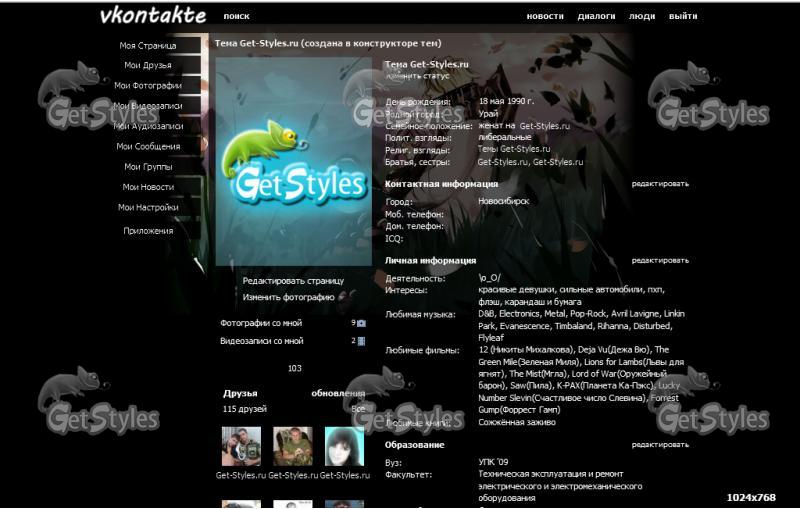This screenshot has width=800, height=509.
Task: Click the \o_O/ activity value
Action: pyautogui.click(x=489, y=278)
